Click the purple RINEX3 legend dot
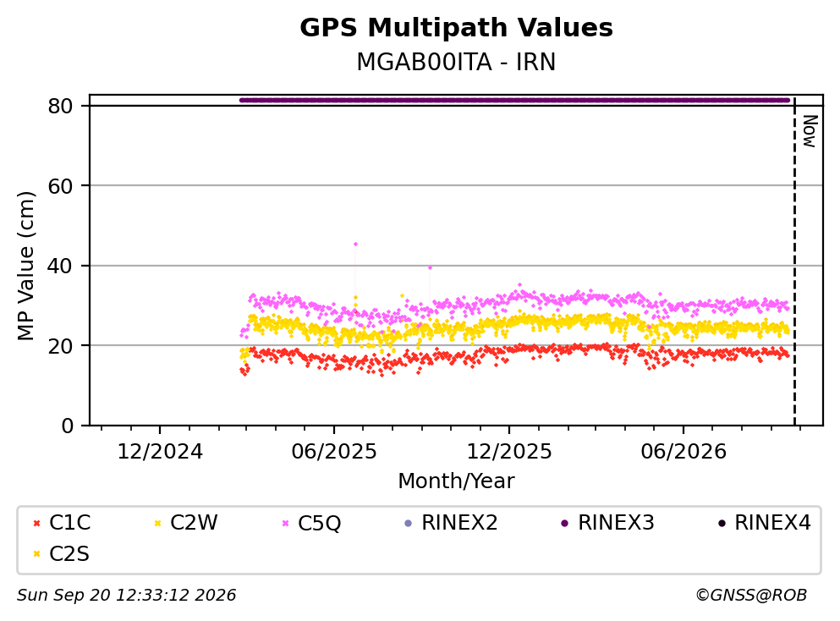 point(564,523)
